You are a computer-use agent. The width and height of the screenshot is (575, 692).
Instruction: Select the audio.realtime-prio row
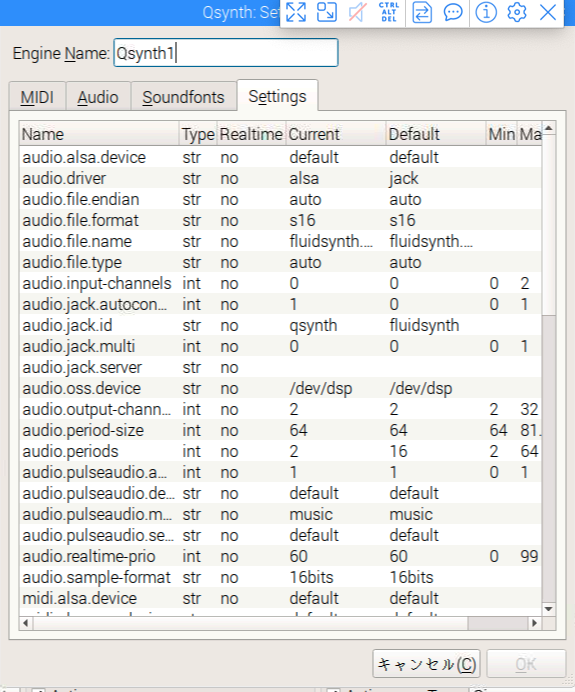(280, 557)
